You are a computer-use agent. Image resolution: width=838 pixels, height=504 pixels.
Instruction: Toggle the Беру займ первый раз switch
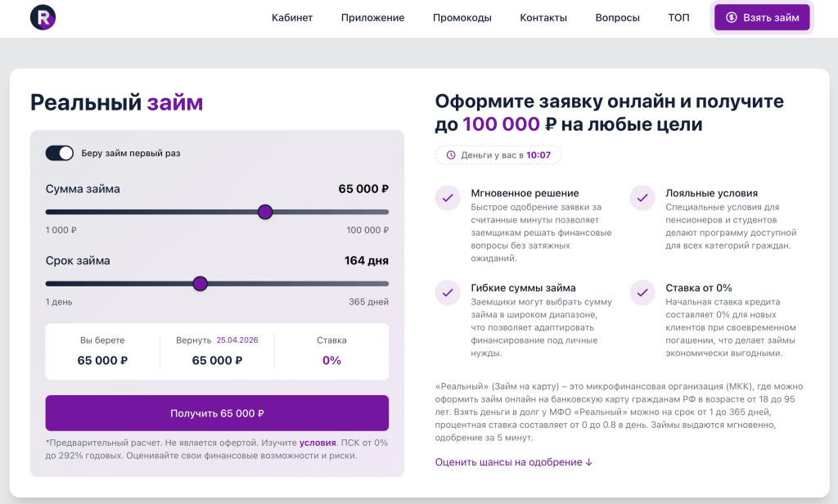pyautogui.click(x=57, y=152)
